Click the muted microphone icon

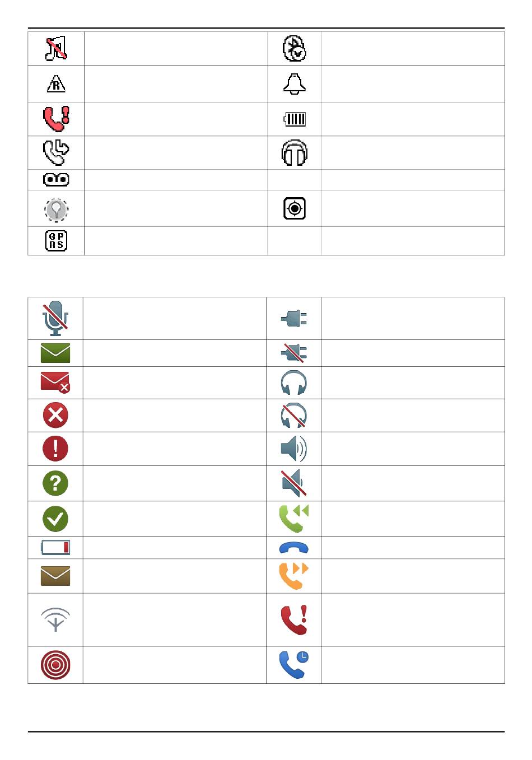(55, 318)
